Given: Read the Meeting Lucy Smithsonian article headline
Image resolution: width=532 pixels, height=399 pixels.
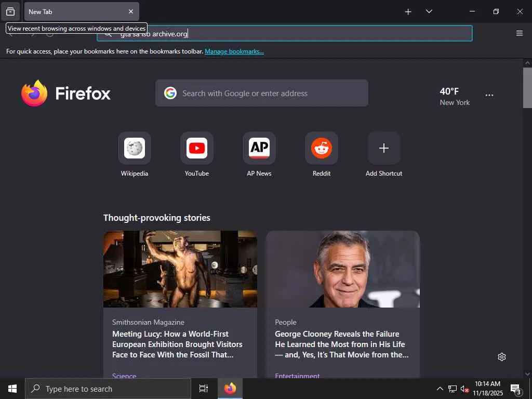Looking at the screenshot, I should click(177, 344).
